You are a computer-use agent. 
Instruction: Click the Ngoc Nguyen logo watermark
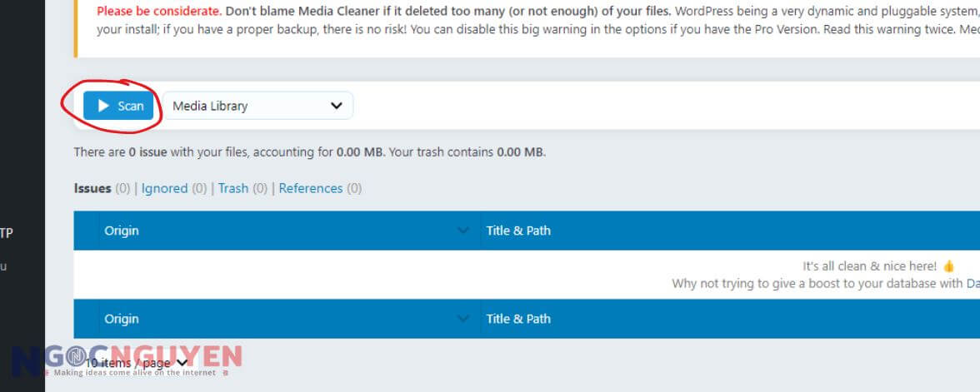pos(125,360)
